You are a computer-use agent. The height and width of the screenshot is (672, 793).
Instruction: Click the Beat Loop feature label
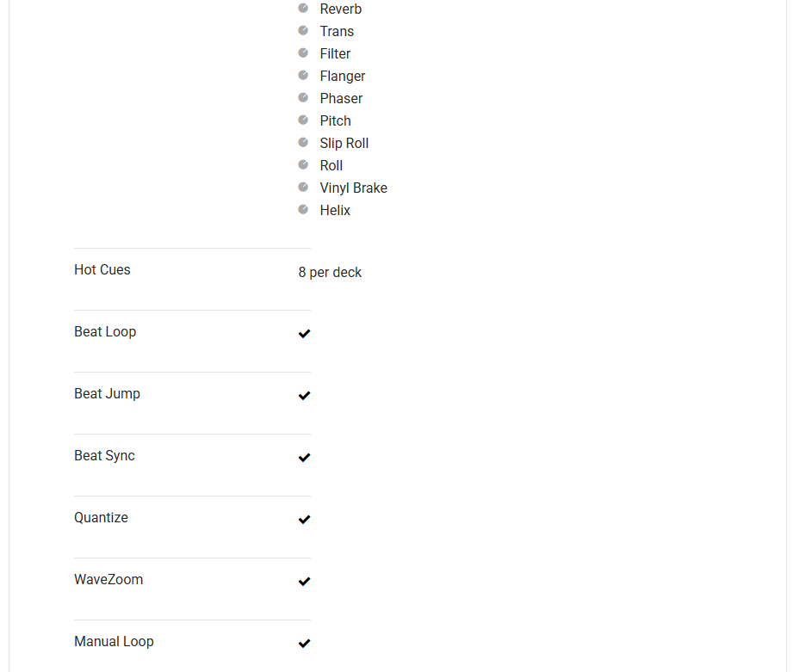pos(105,332)
